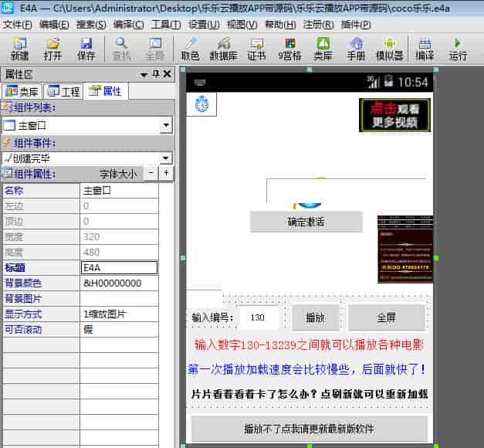The height and width of the screenshot is (448, 484).
Task: Open the 属性区 panel options arrow
Action: coord(144,74)
